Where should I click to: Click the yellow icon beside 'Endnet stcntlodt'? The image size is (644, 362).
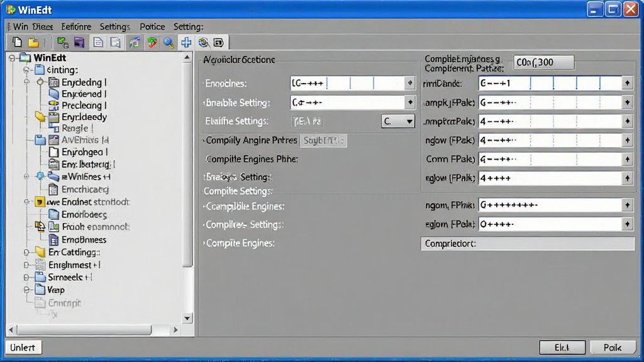(40, 202)
